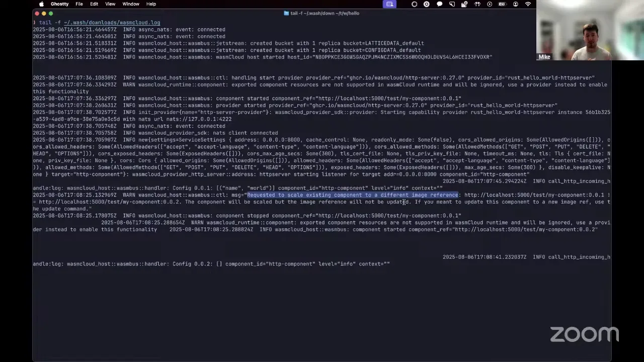Open the Window menu
The width and height of the screenshot is (644, 362).
[131, 4]
